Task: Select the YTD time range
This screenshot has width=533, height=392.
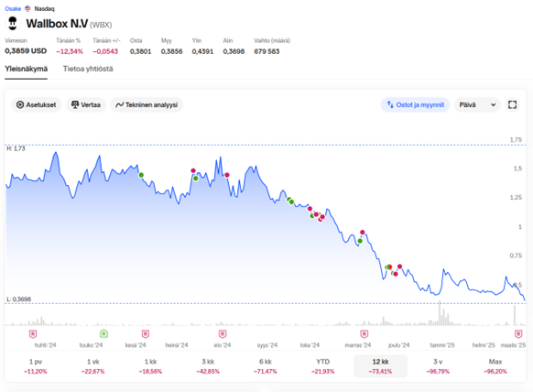Action: 322,366
